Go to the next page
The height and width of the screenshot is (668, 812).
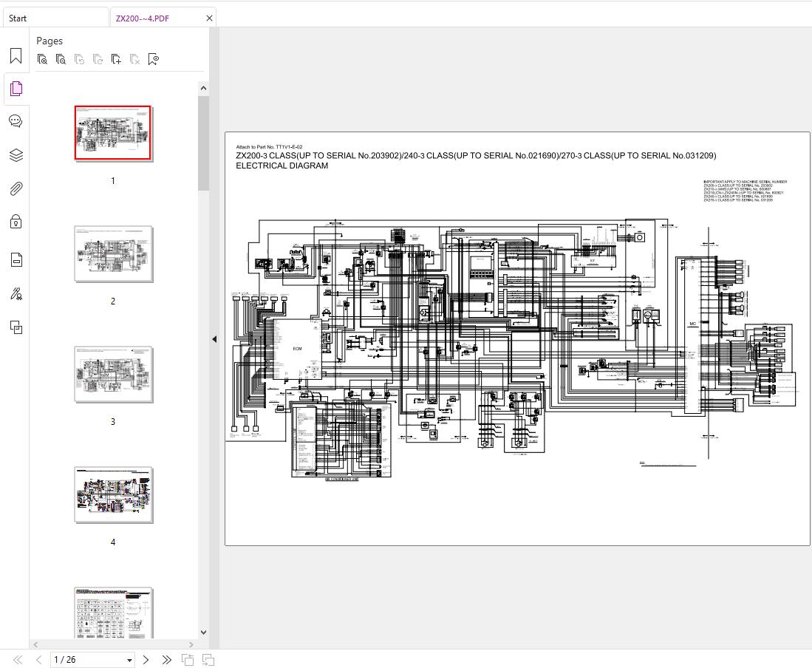(146, 660)
